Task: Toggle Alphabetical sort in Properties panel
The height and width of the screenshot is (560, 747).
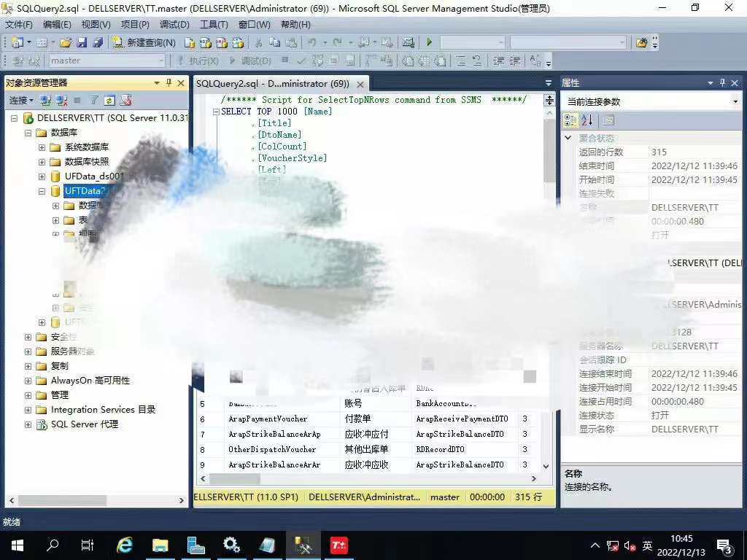Action: click(x=587, y=120)
